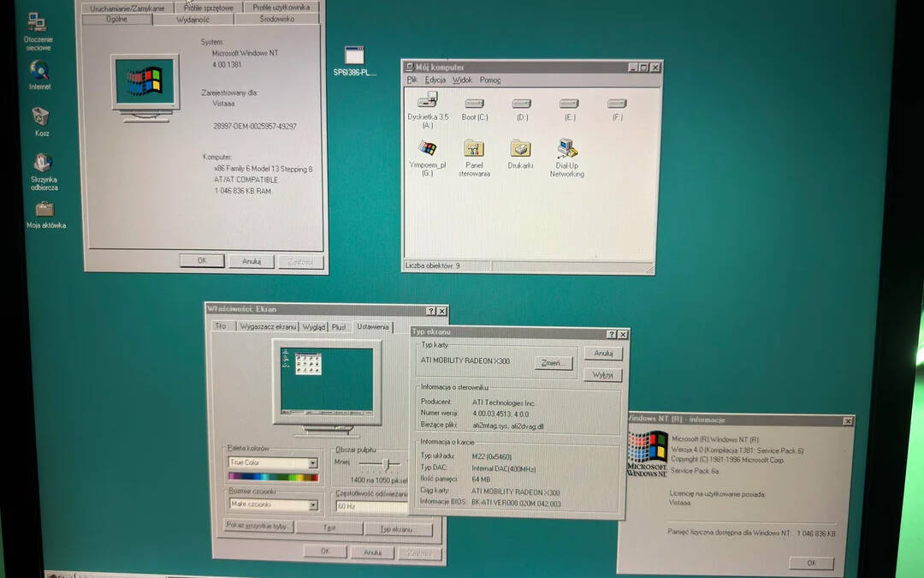924x578 pixels.
Task: Switch to the Plus! tab
Action: (339, 327)
